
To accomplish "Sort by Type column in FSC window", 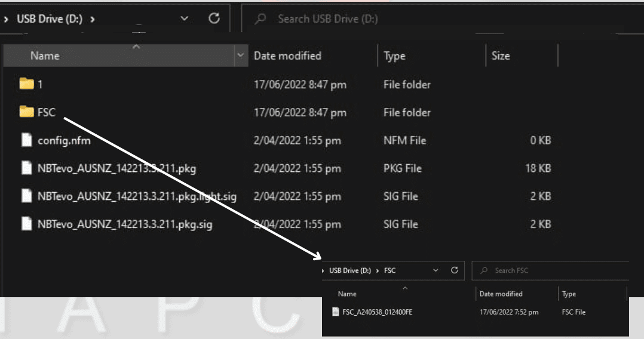I will pyautogui.click(x=569, y=294).
